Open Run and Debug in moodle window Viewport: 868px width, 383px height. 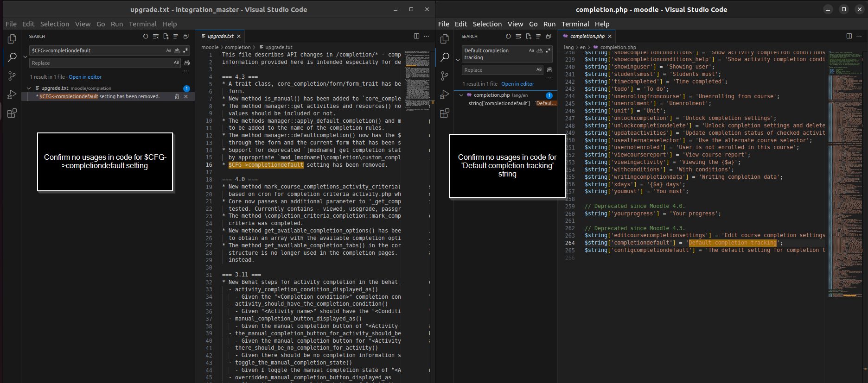click(445, 94)
